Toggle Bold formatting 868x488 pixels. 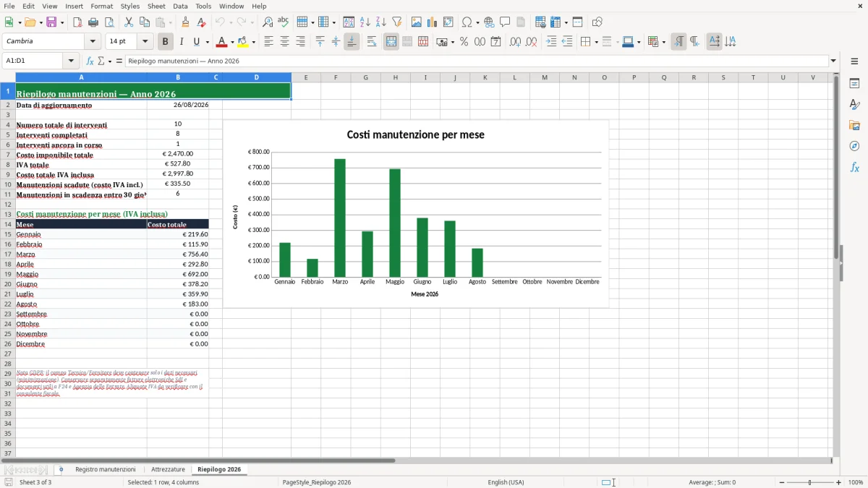pyautogui.click(x=166, y=42)
